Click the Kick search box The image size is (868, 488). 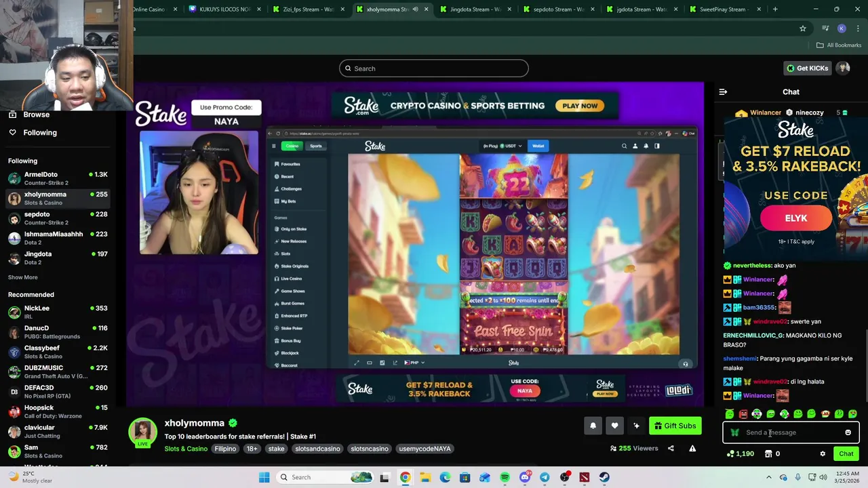tap(434, 68)
